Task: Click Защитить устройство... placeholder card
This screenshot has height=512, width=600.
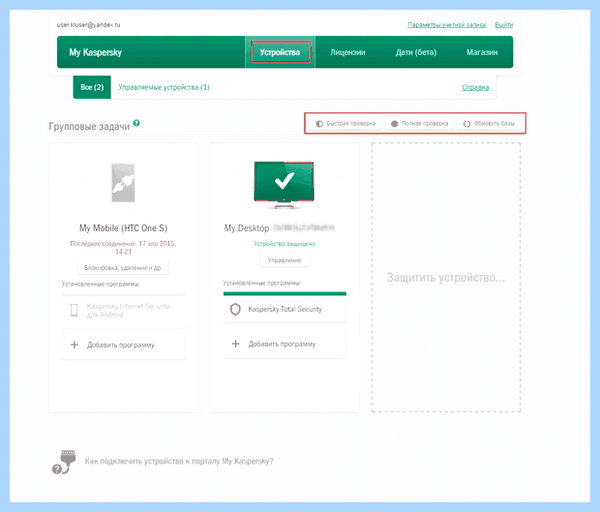Action: pyautogui.click(x=446, y=277)
